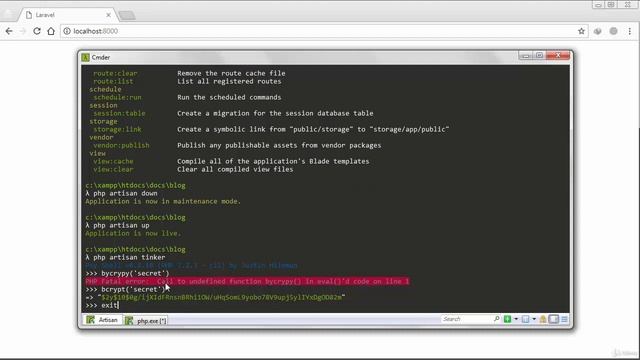Create a new console with green plus
Image resolution: width=640 pixels, height=360 pixels.
pyautogui.click(x=507, y=319)
